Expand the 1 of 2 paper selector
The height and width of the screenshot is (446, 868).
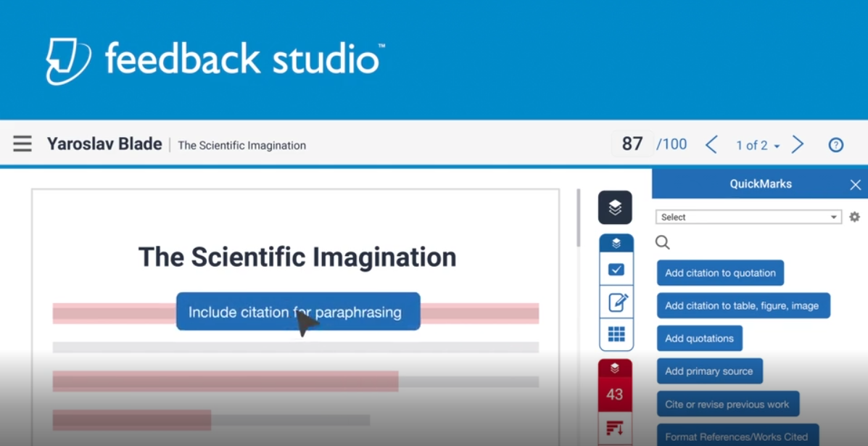(x=757, y=146)
